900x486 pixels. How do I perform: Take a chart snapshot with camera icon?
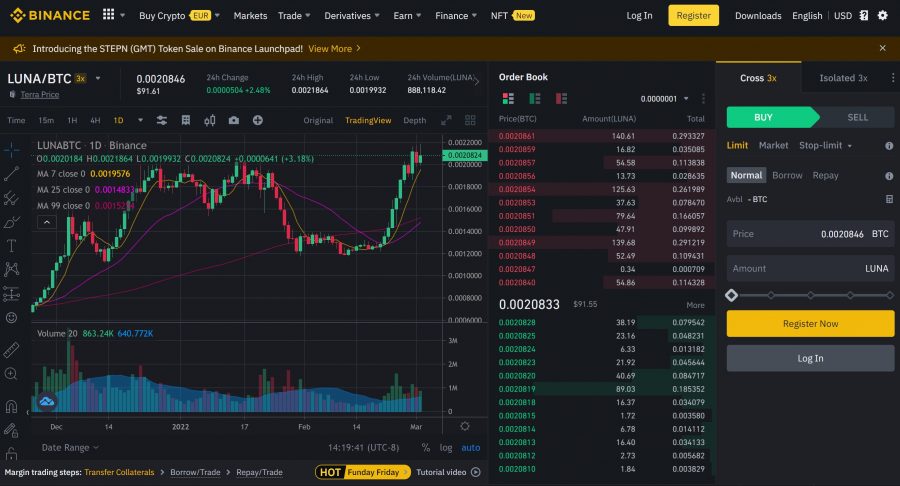coord(233,120)
